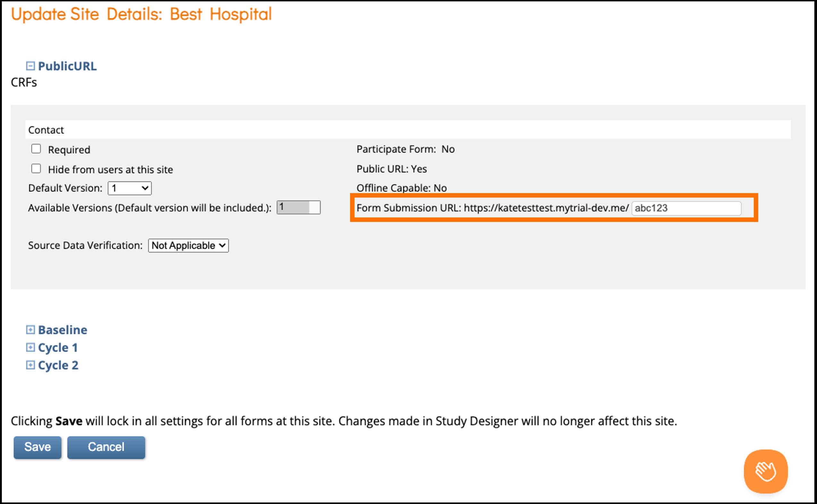Click the Cycle 1 event heading
The image size is (817, 504).
tap(58, 347)
